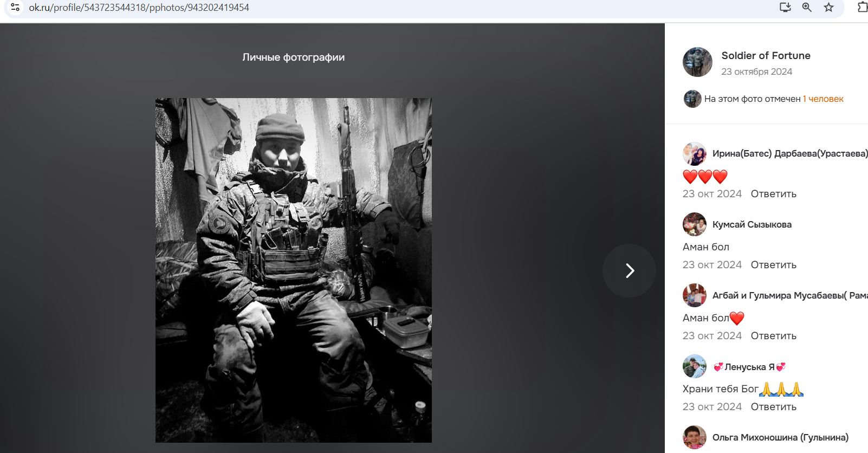Click the post date '23 октября 2024'
868x453 pixels.
pos(756,72)
